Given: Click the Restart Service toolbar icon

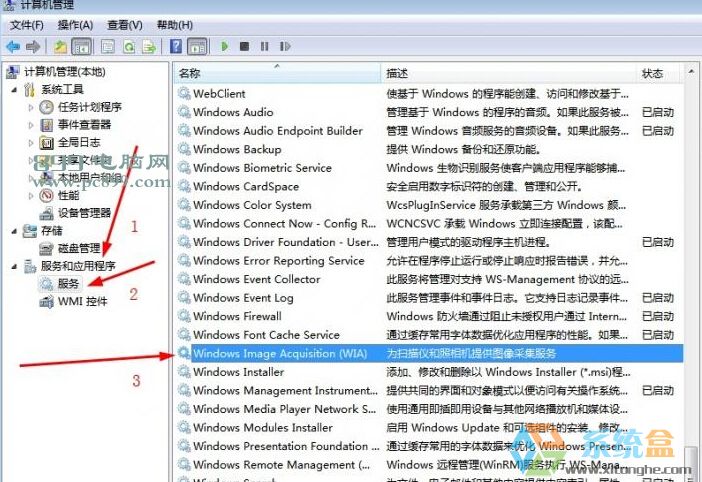Looking at the screenshot, I should [x=285, y=47].
